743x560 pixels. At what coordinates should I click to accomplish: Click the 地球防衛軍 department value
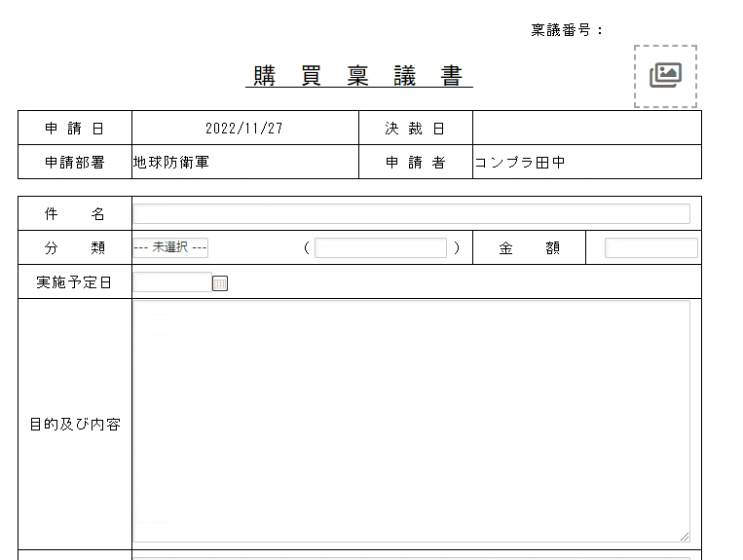coord(171,163)
